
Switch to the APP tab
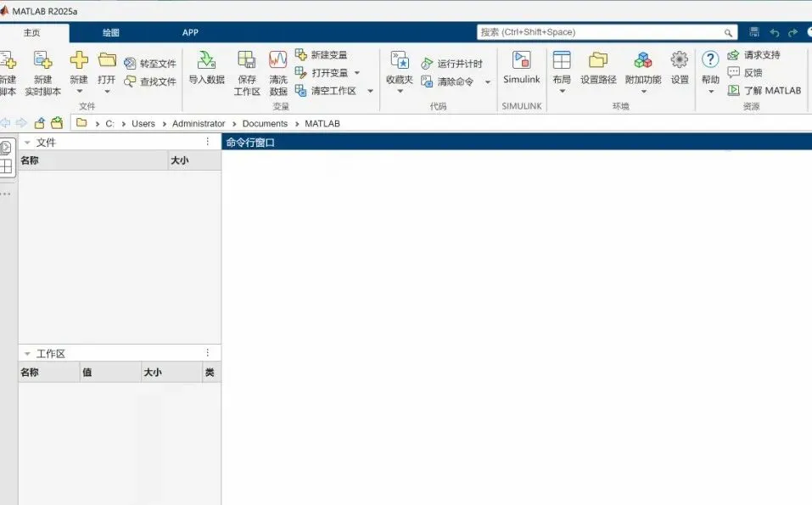click(x=190, y=32)
